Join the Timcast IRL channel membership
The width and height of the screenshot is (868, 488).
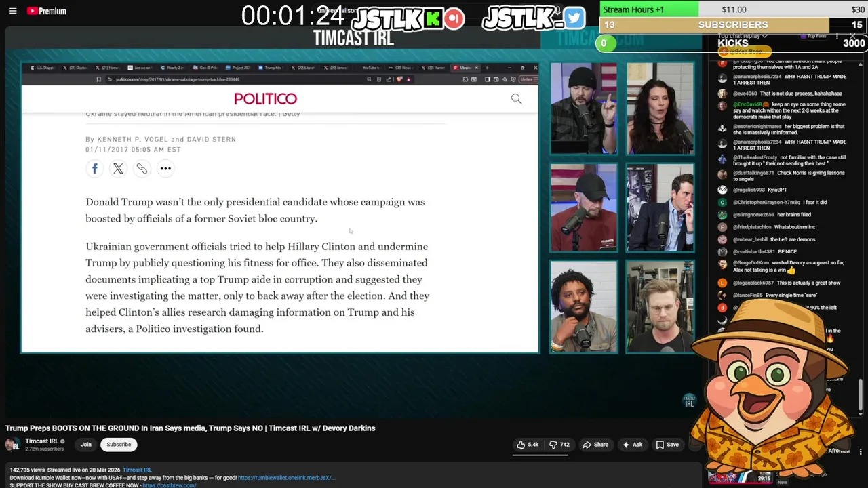pos(86,445)
